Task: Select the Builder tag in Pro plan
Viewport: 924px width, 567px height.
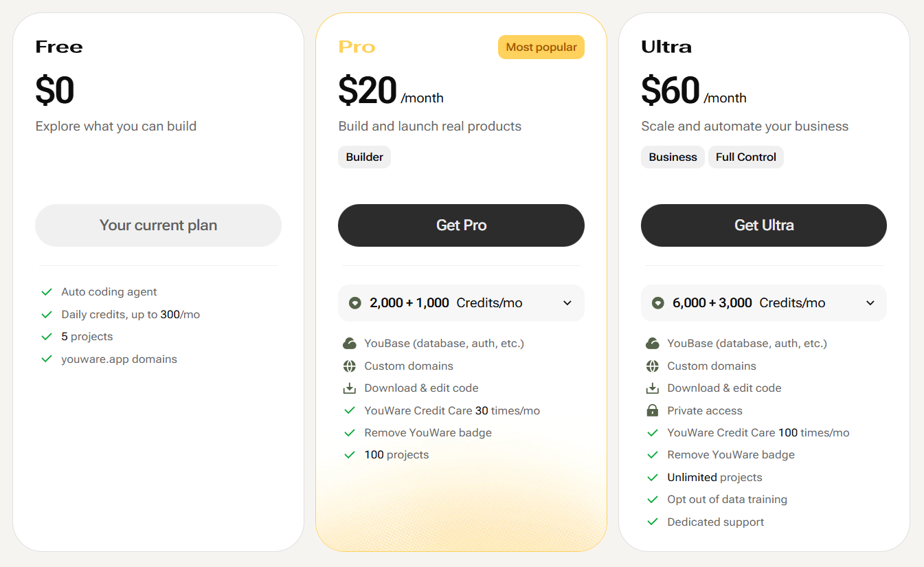Action: (364, 157)
